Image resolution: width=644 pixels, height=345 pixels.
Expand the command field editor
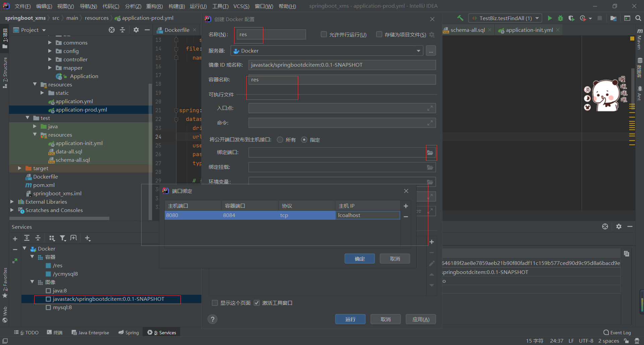[430, 123]
